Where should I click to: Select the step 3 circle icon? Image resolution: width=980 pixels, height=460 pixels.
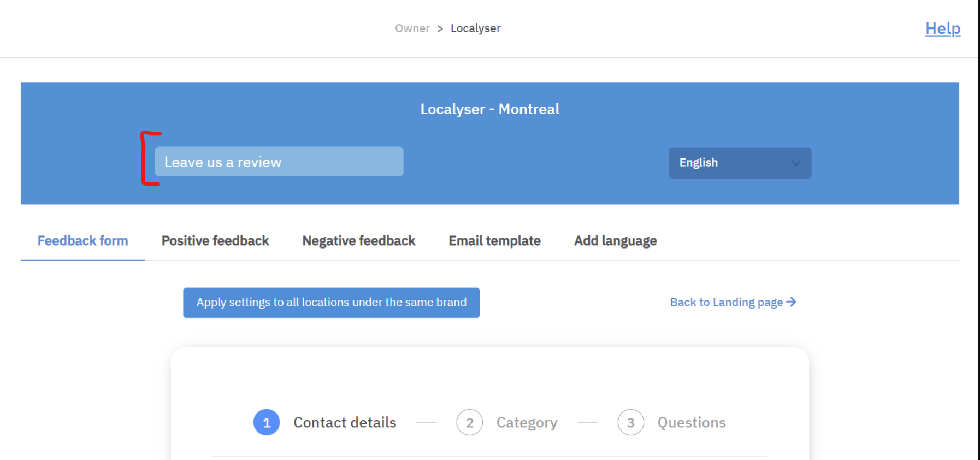630,422
